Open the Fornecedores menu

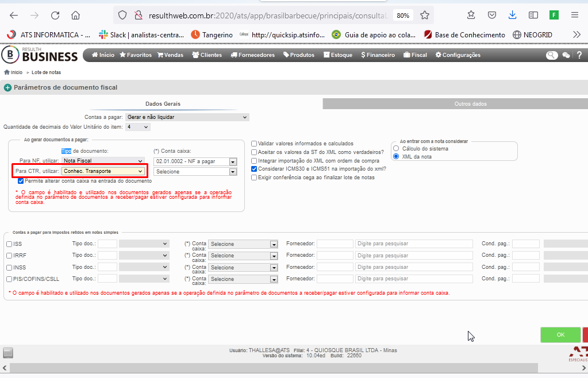point(253,55)
